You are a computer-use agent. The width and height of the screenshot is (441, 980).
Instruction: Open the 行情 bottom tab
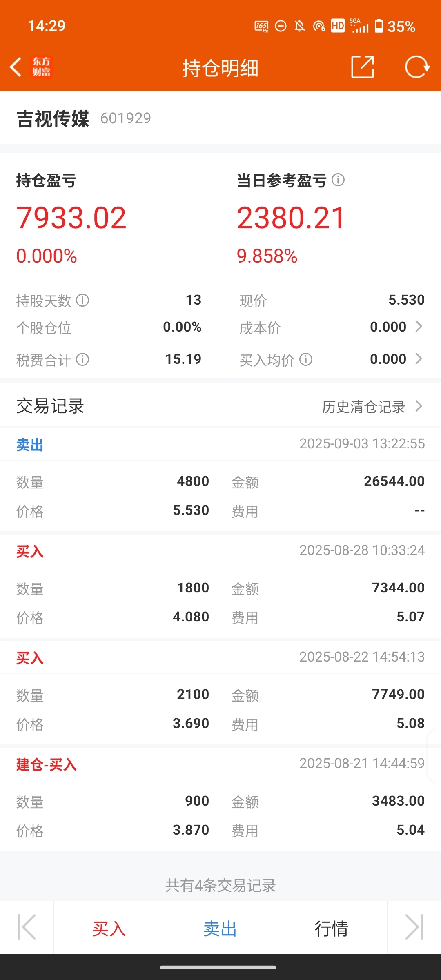point(331,929)
